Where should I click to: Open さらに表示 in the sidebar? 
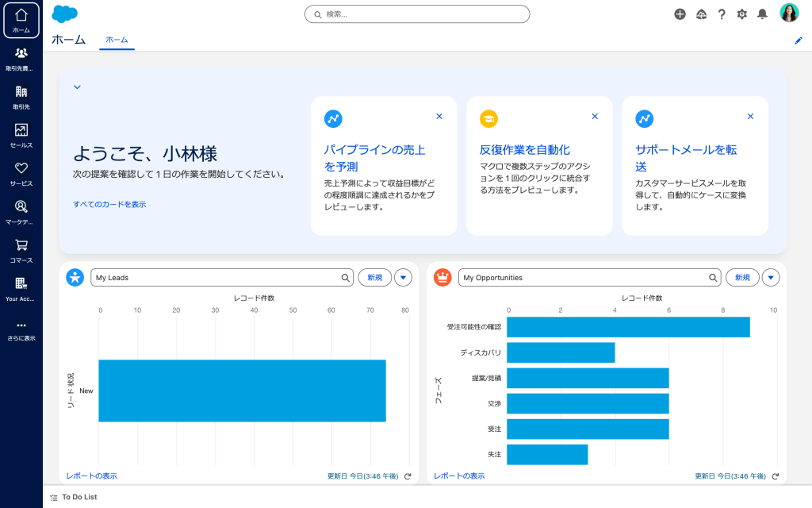[x=21, y=325]
